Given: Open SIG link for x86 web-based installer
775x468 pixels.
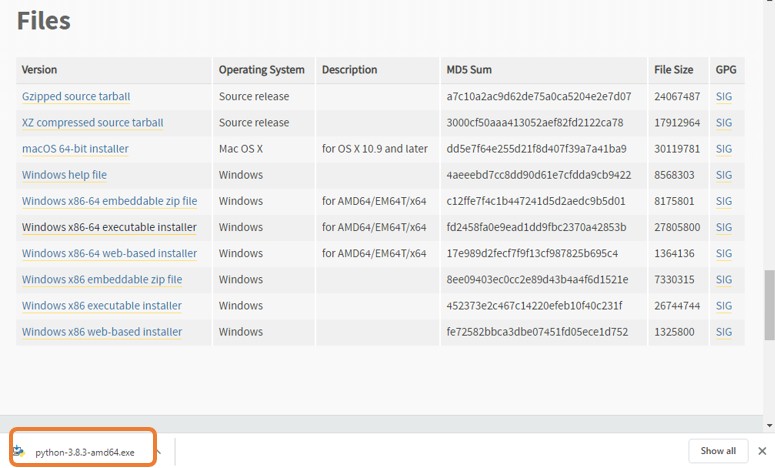Looking at the screenshot, I should 724,332.
